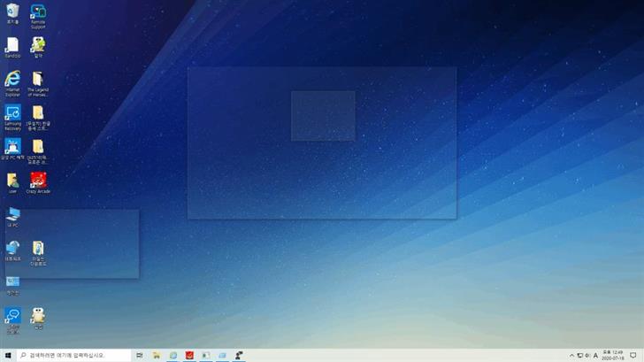This screenshot has height=362, width=644.
Task: Switch to red app on taskbar
Action: 189,356
